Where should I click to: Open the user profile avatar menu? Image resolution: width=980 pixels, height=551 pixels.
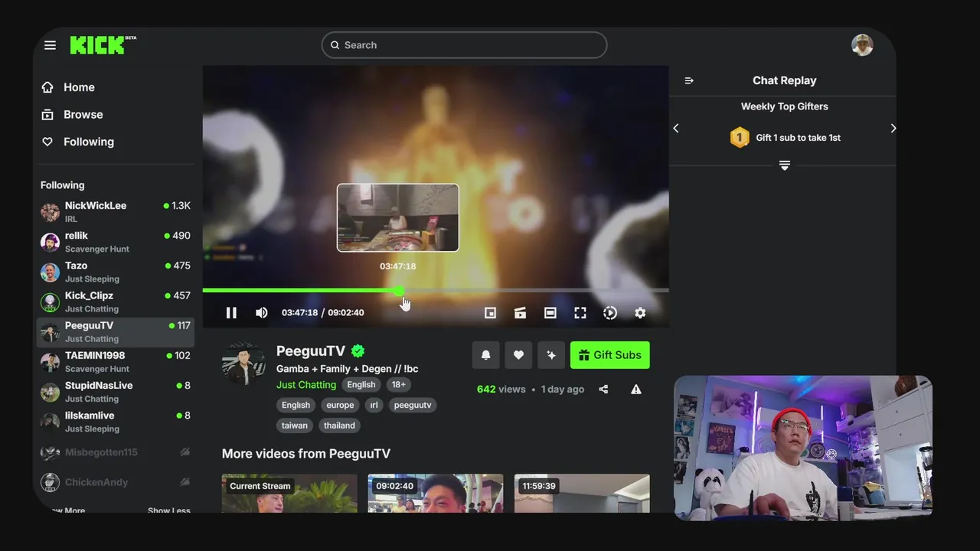point(862,45)
